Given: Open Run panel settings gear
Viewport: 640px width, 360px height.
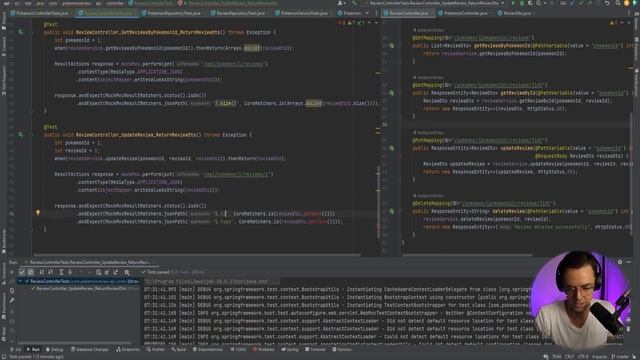Looking at the screenshot, I should [x=620, y=262].
